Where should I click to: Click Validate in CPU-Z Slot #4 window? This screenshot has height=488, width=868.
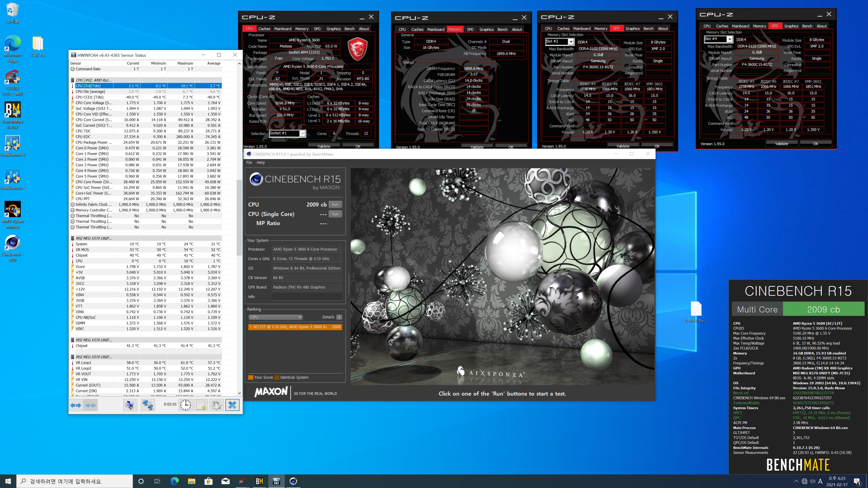tap(781, 143)
